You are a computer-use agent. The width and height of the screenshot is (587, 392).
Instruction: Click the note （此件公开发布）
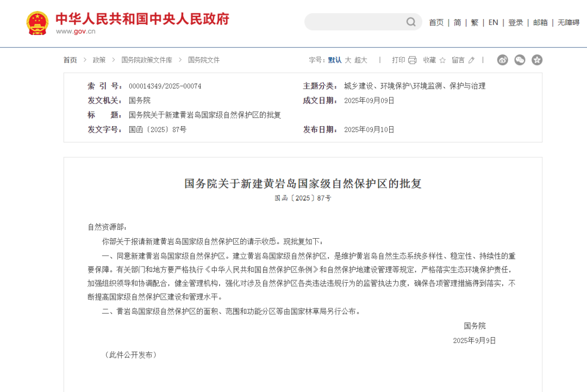[x=130, y=354]
